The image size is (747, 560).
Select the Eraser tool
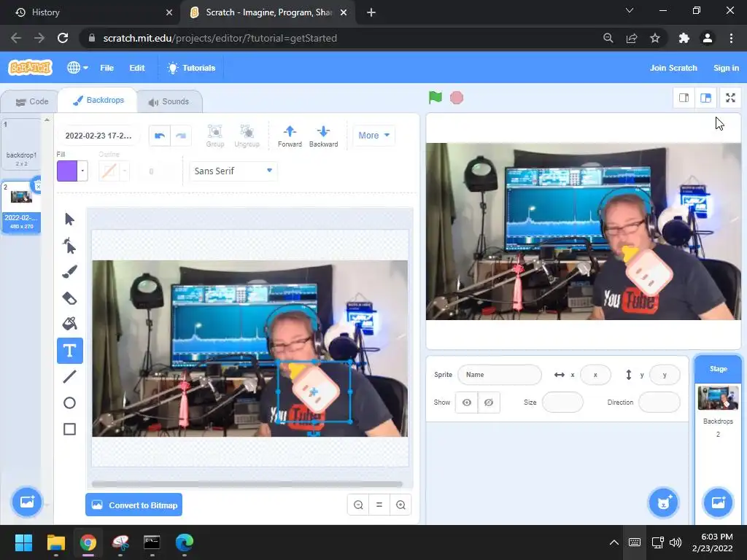(x=69, y=298)
